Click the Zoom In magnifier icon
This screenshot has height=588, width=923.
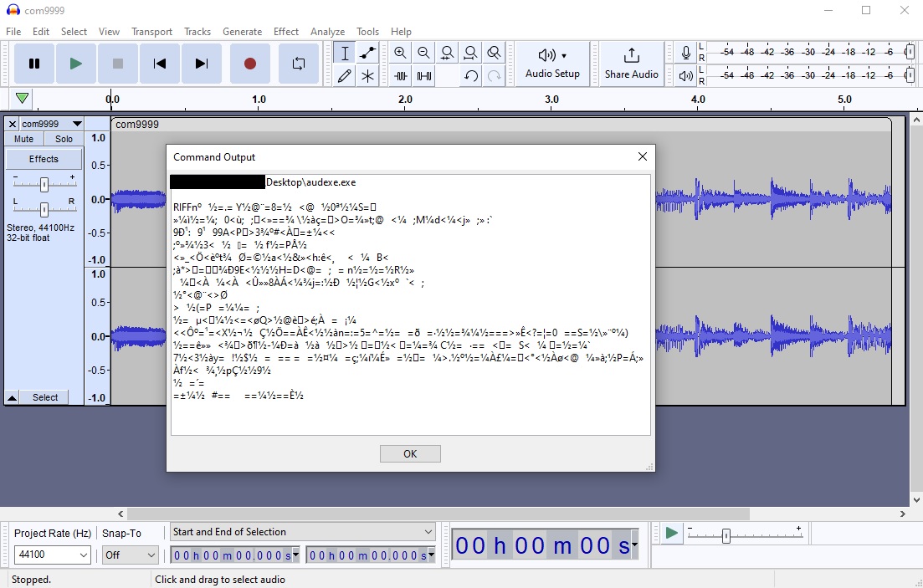click(x=401, y=52)
